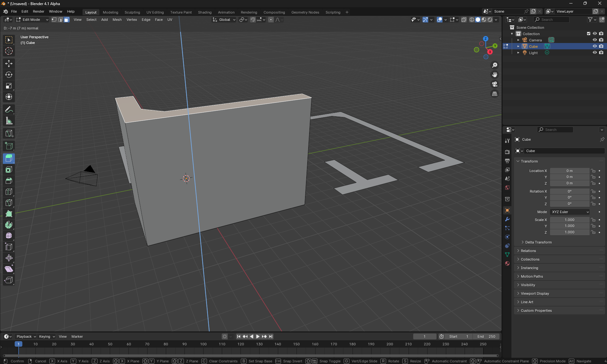Select the Bevel tool
This screenshot has width=607, height=364.
(x=9, y=181)
